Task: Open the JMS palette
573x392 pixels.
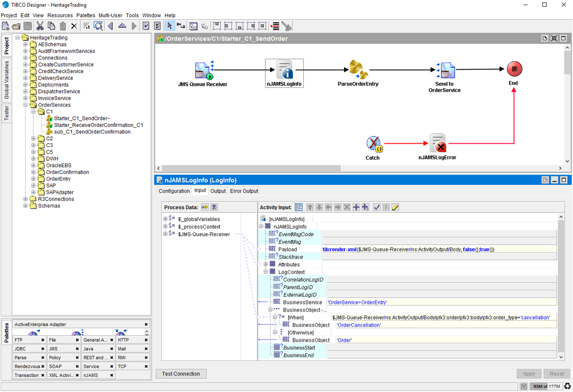Action: [x=61, y=349]
